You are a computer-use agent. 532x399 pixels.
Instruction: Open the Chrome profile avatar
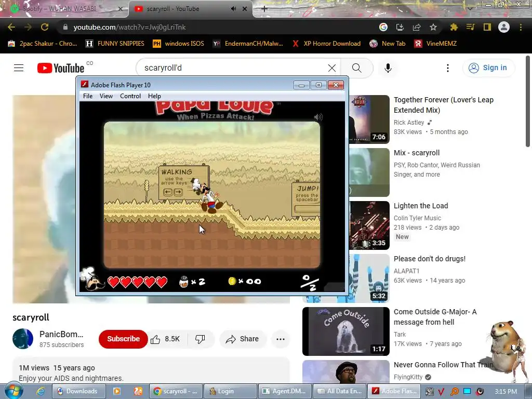click(x=504, y=27)
